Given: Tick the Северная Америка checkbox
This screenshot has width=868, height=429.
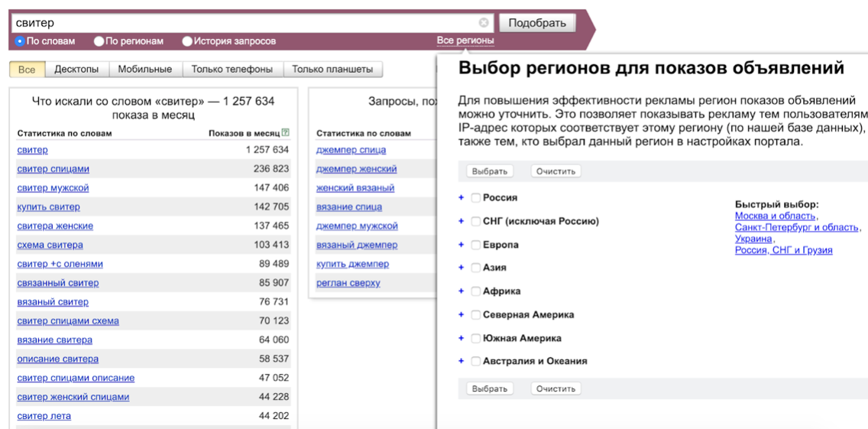Looking at the screenshot, I should click(x=475, y=315).
